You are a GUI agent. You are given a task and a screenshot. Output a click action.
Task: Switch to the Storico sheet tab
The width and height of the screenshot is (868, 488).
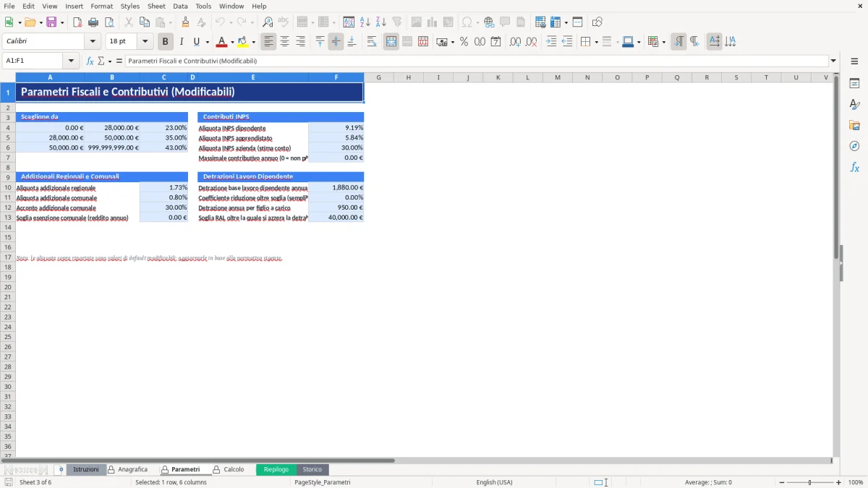[x=312, y=469]
